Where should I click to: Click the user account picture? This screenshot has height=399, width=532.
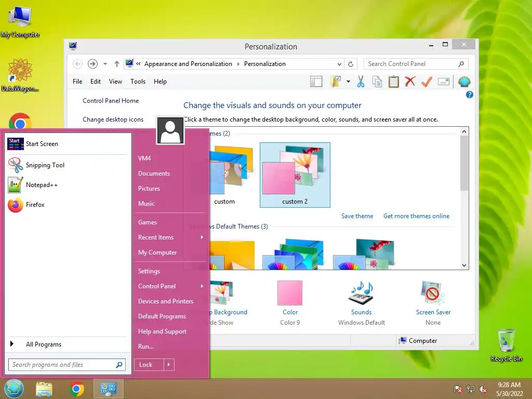[x=170, y=130]
